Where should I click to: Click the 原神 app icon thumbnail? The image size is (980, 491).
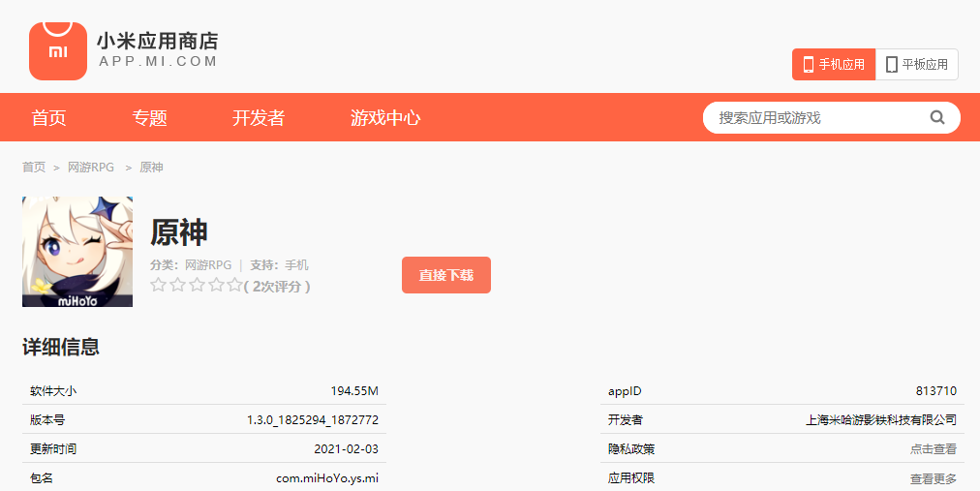coord(77,252)
